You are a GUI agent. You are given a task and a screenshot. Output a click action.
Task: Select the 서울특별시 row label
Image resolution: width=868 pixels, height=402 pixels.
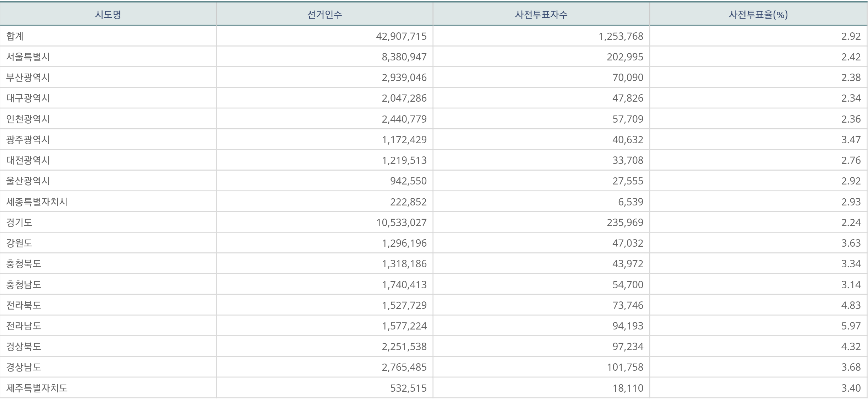[x=28, y=57]
